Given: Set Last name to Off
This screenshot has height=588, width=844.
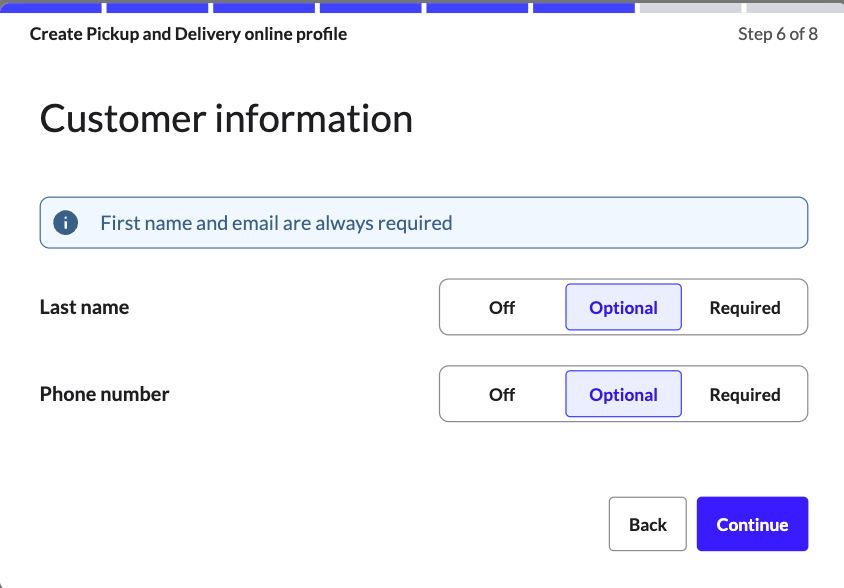Looking at the screenshot, I should (x=502, y=307).
